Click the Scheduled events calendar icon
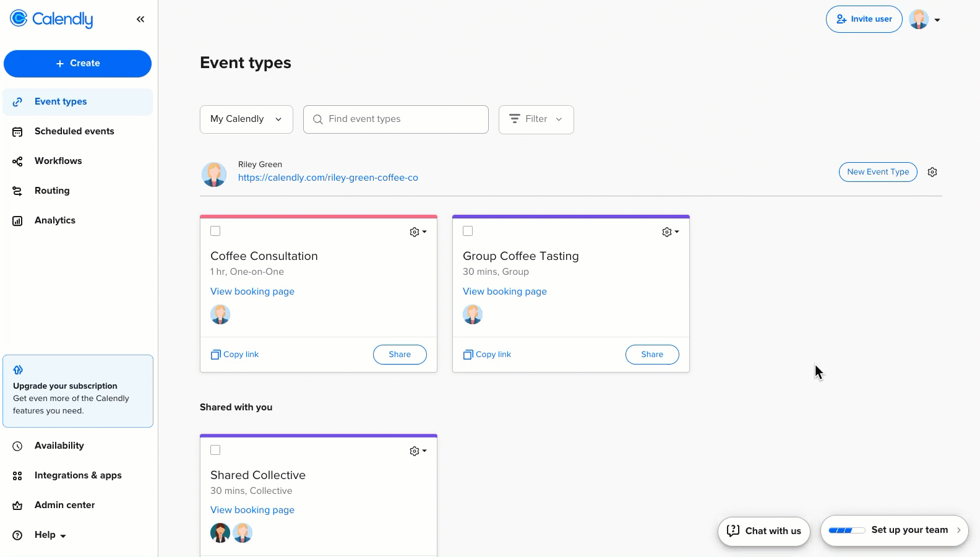 [x=17, y=132]
